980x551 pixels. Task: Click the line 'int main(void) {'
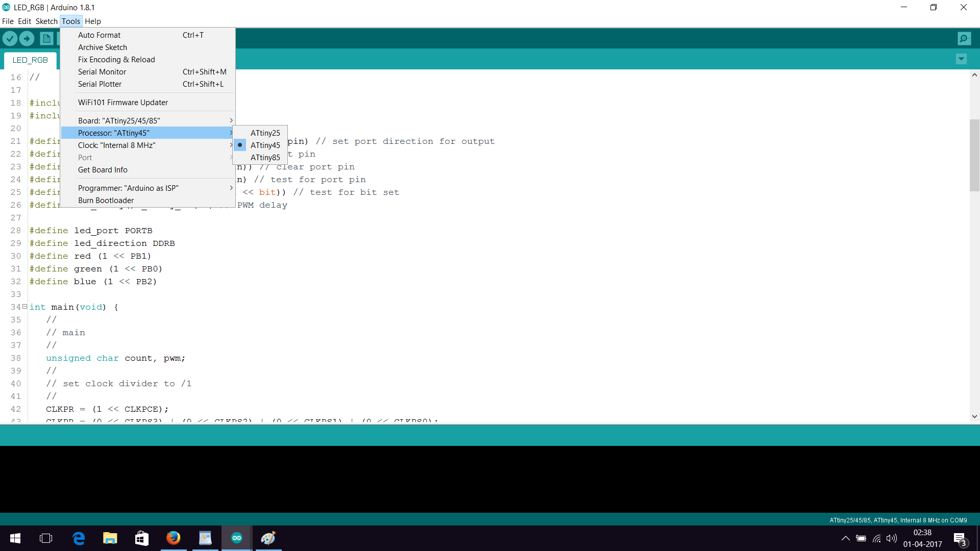[74, 307]
